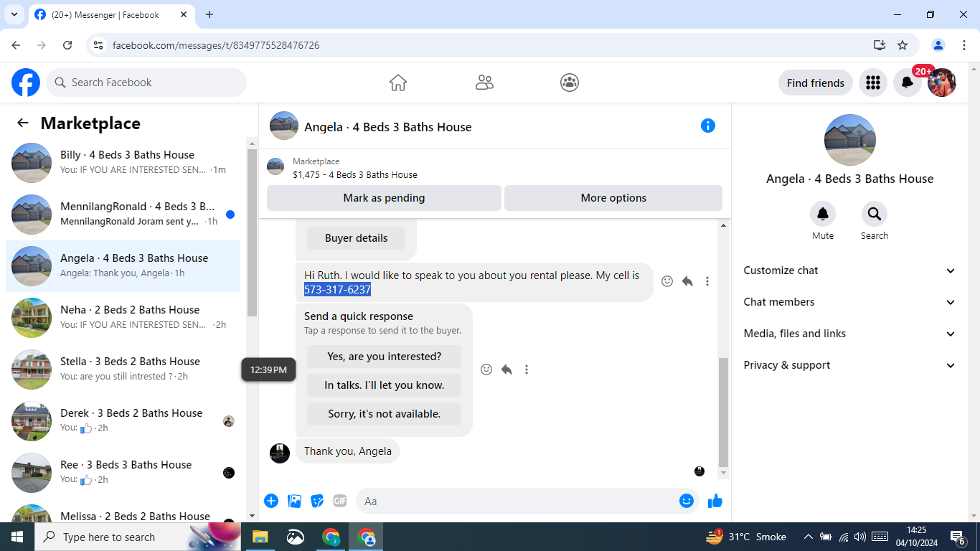The height and width of the screenshot is (551, 980).
Task: Click the More options button
Action: 613,198
